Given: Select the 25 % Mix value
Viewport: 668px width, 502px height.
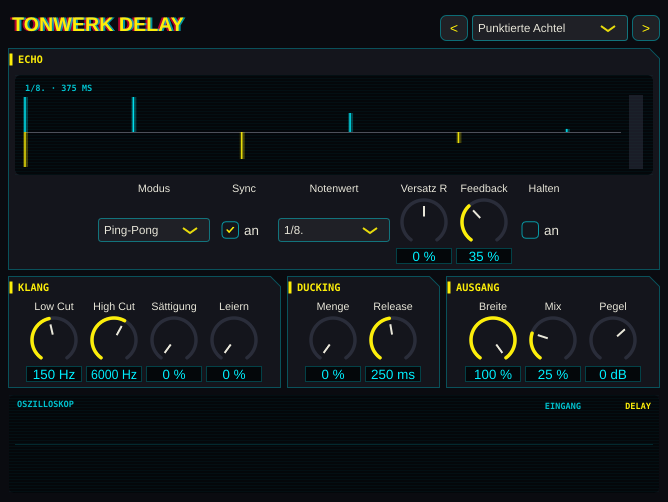Looking at the screenshot, I should tap(553, 374).
